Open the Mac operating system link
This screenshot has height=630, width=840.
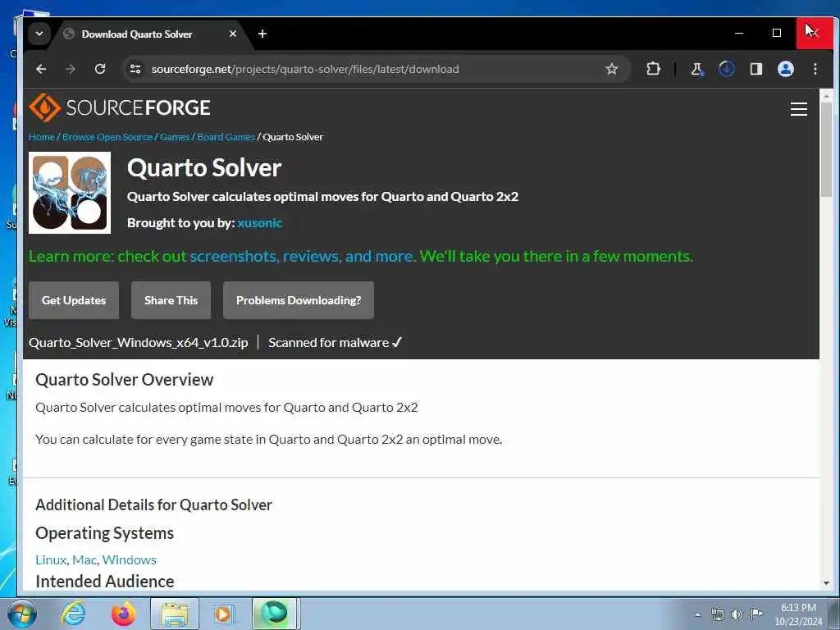point(84,559)
